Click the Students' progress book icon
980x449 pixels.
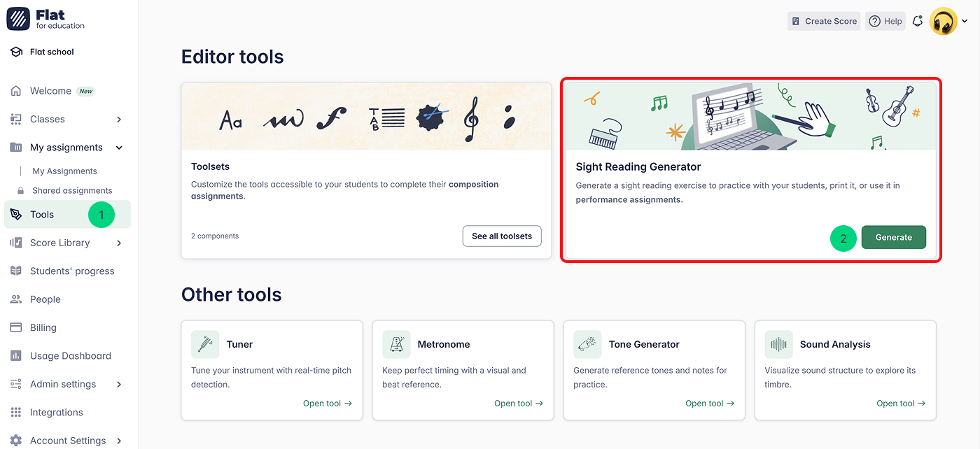(16, 271)
